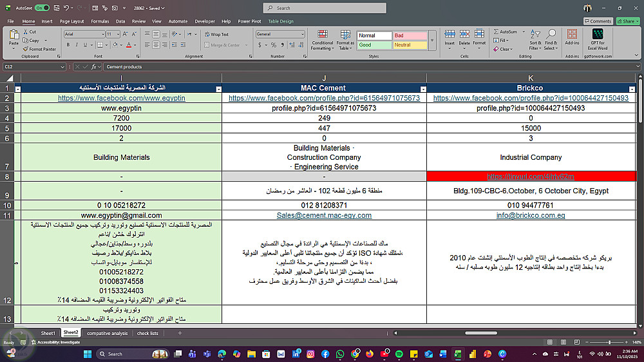The image size is (644, 362).
Task: Open the Page Layout tab
Action: pyautogui.click(x=72, y=21)
